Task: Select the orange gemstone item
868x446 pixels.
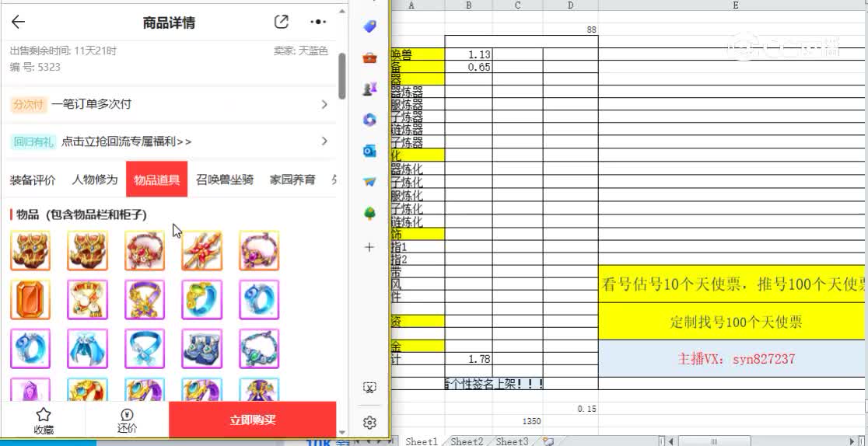Action: 30,299
